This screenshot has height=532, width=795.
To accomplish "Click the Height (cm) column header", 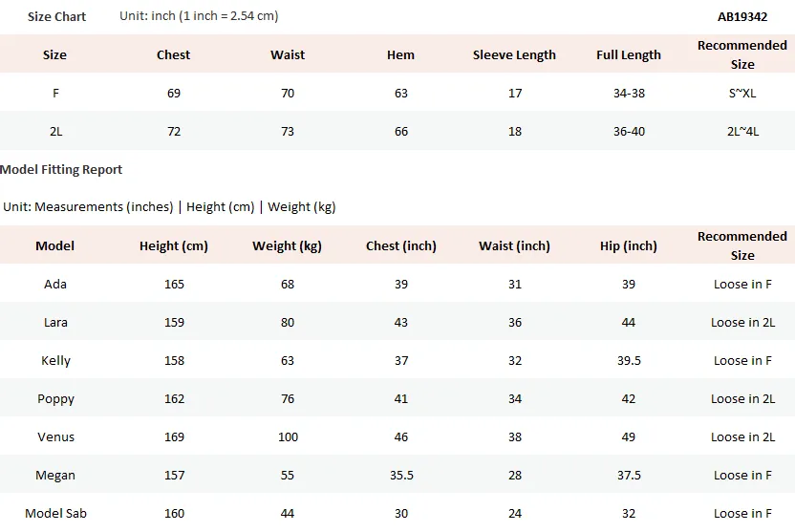I will click(x=173, y=246).
